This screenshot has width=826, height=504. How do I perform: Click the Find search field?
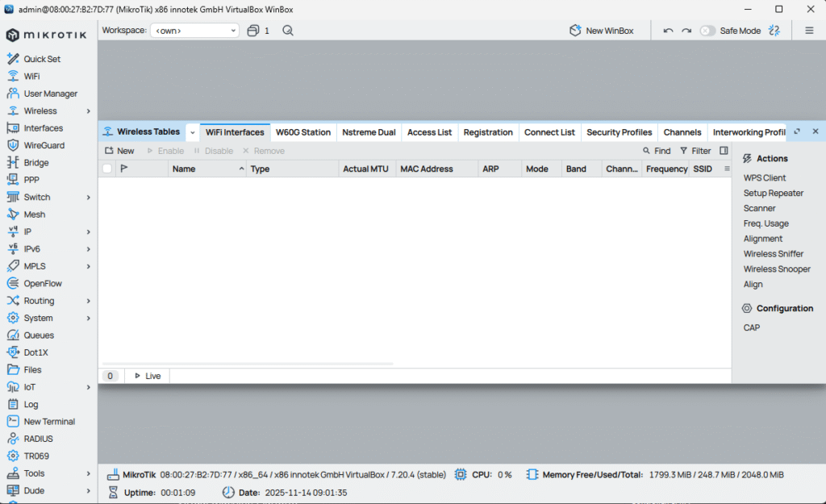[657, 150]
